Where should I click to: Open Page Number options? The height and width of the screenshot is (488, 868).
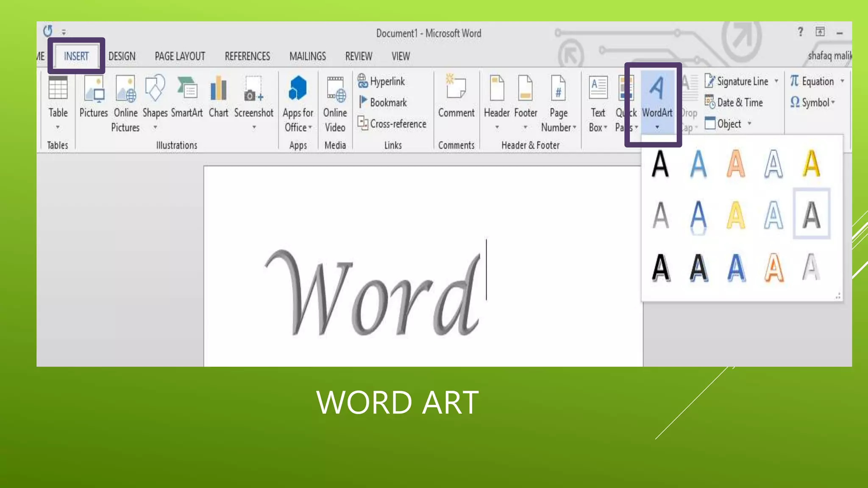pos(559,104)
